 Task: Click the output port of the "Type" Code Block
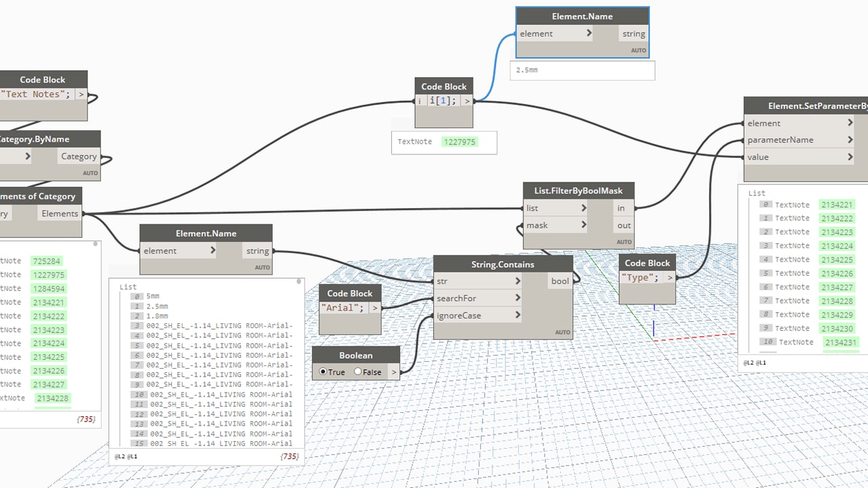pyautogui.click(x=669, y=278)
